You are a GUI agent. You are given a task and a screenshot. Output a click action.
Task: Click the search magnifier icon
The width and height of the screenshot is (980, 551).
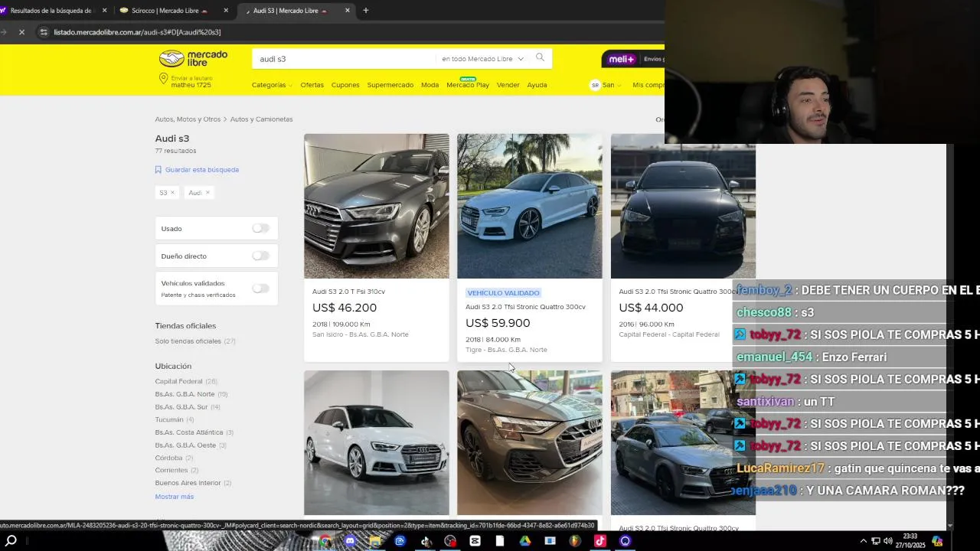(540, 58)
